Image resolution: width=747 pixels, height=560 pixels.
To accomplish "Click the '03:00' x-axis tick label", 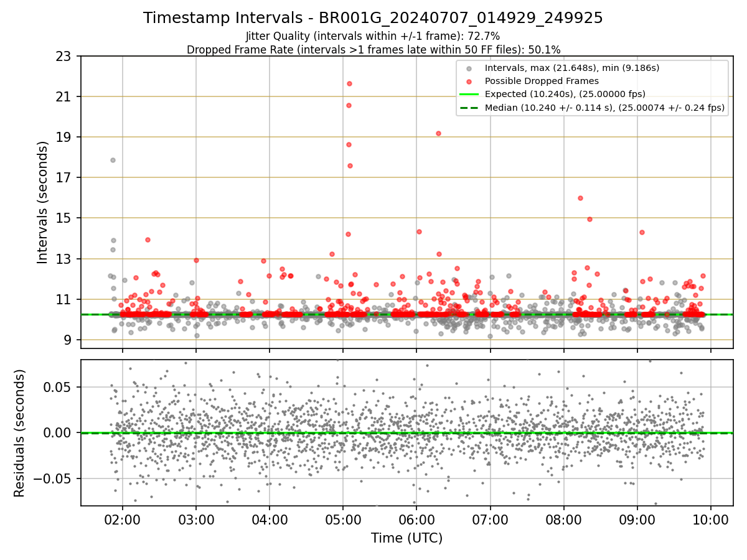I will click(x=196, y=519).
